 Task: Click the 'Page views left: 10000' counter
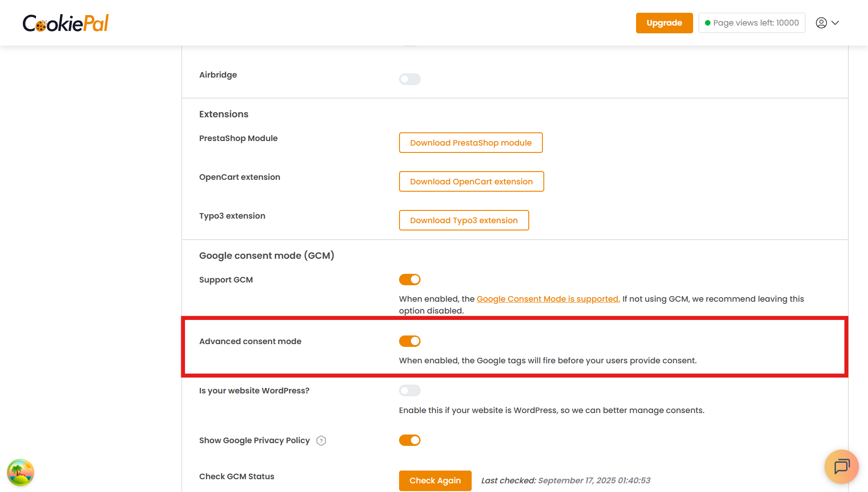pos(752,22)
